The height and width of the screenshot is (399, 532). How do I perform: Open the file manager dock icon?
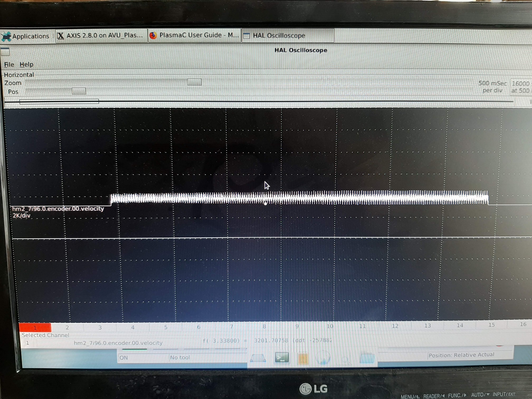click(303, 359)
